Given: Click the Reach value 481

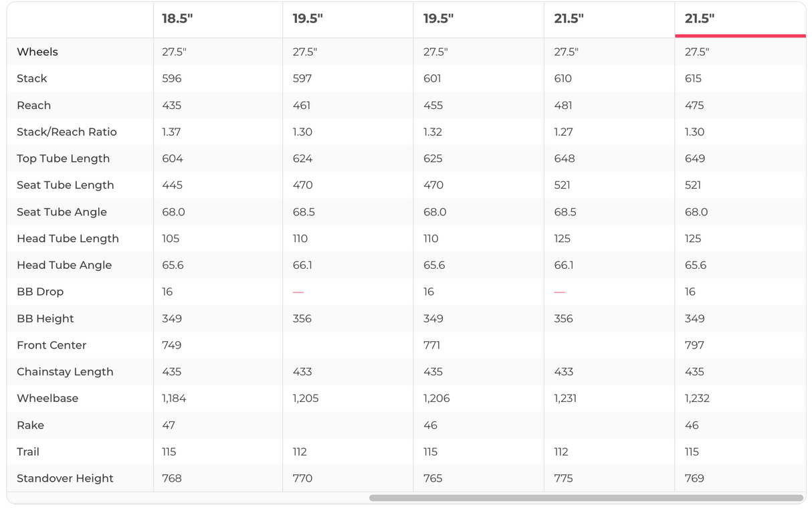Looking at the screenshot, I should point(563,105).
